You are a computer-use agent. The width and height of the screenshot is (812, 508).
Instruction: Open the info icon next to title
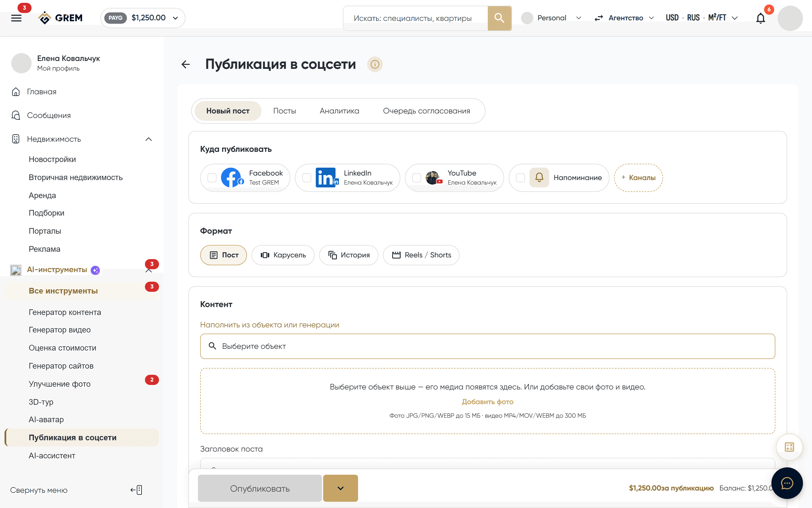point(375,64)
